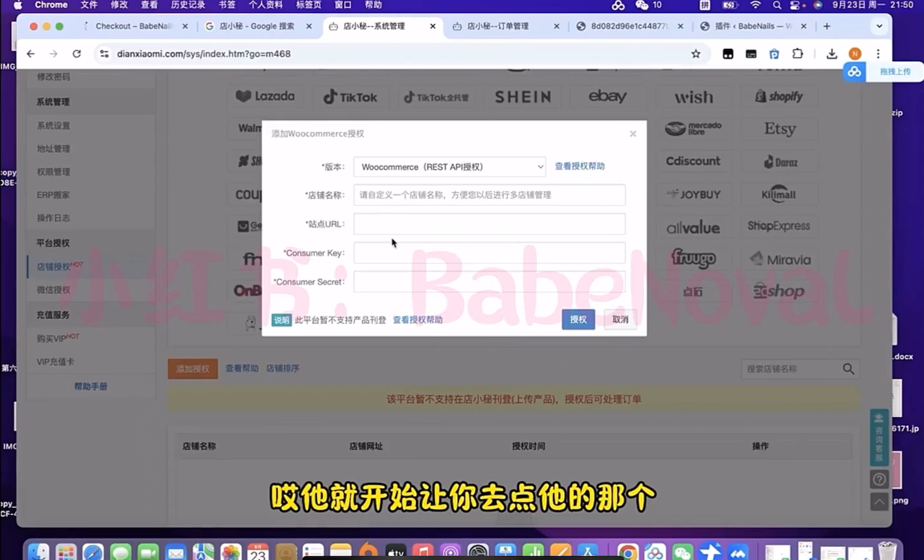Image resolution: width=924 pixels, height=560 pixels.
Task: Click the 店铺名称 input field
Action: [489, 195]
